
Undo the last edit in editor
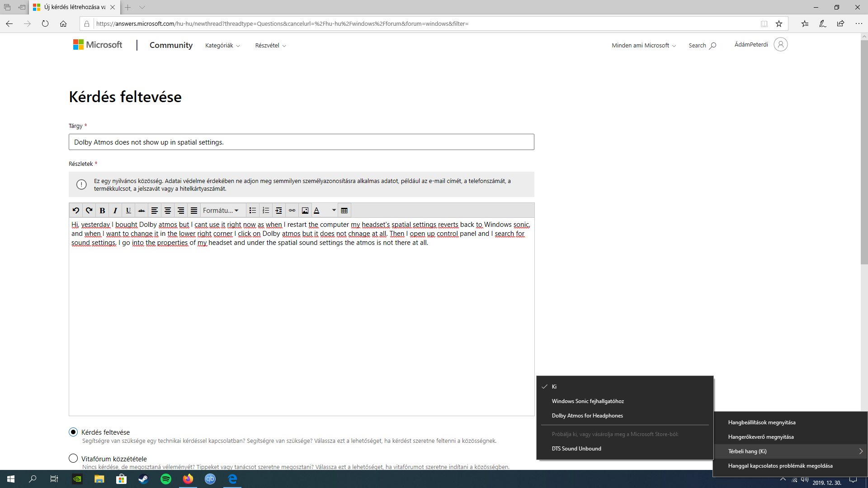click(76, 210)
